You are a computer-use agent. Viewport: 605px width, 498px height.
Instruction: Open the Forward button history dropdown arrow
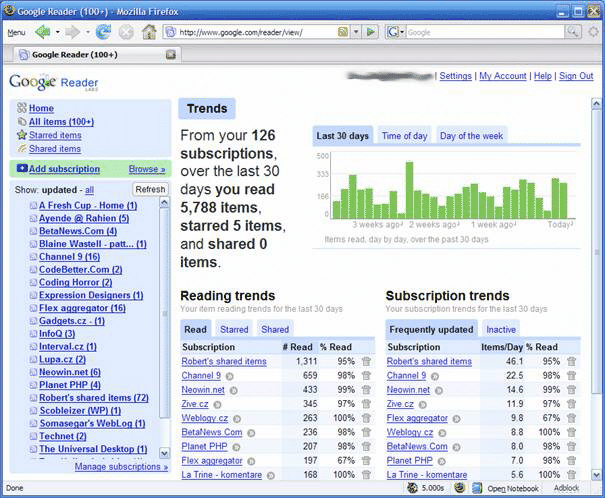pyautogui.click(x=88, y=32)
